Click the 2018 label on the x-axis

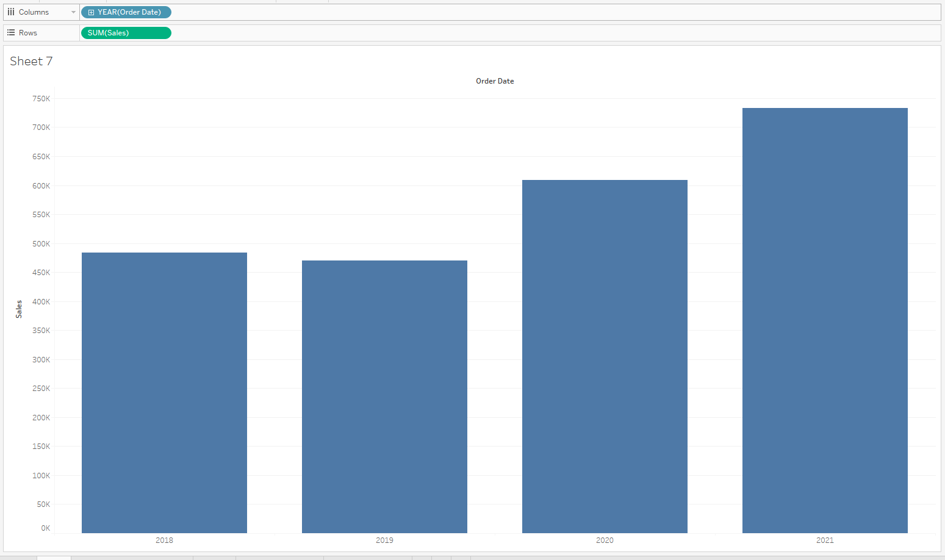point(164,540)
